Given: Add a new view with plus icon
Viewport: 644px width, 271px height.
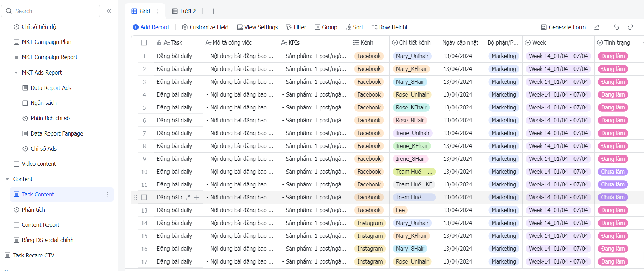Looking at the screenshot, I should click(214, 11).
